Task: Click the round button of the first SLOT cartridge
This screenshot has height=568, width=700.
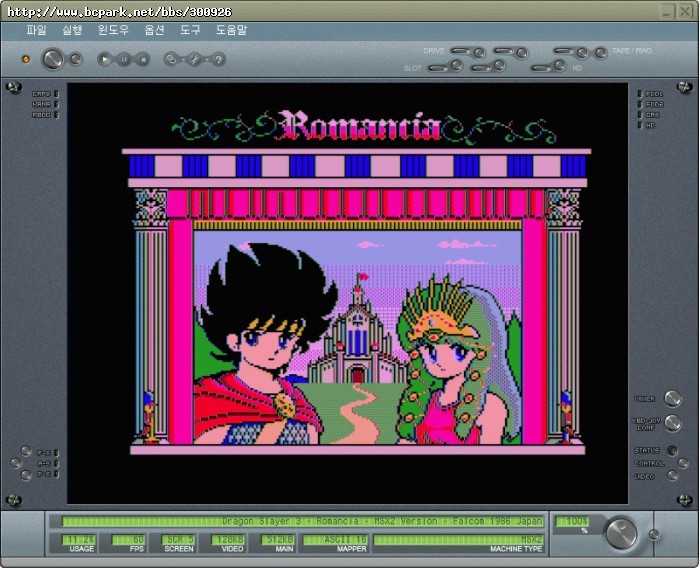Action: 457,66
